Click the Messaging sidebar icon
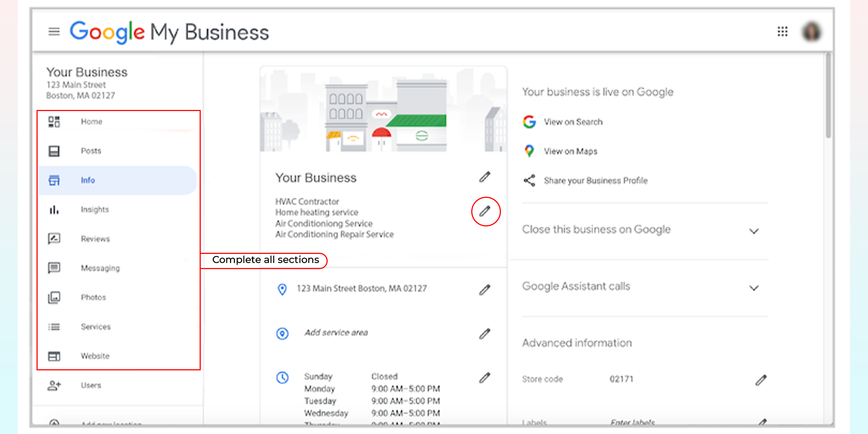868x434 pixels. (x=56, y=267)
